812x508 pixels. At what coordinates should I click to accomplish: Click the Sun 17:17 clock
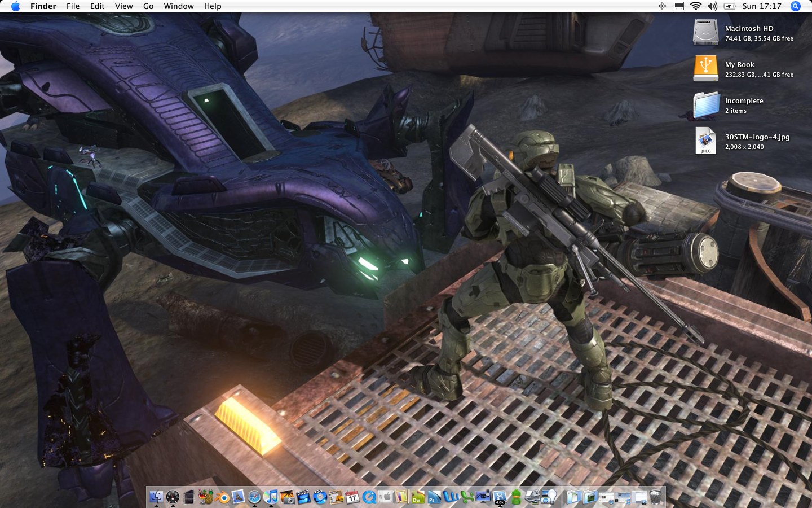click(x=762, y=6)
